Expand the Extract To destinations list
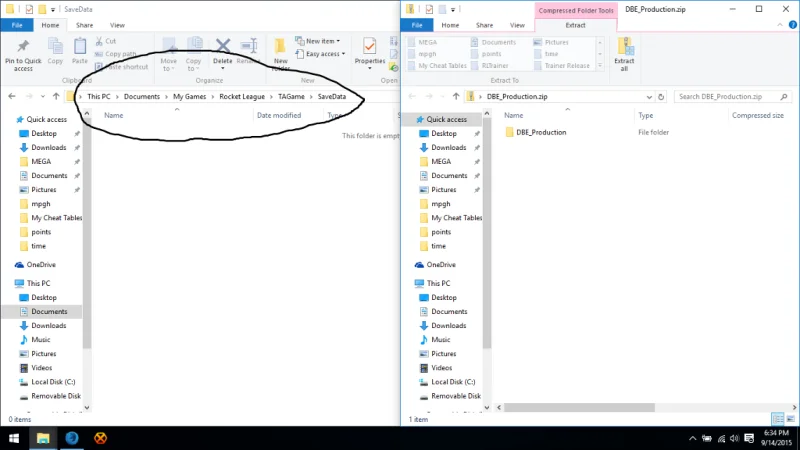This screenshot has width=800, height=450. [x=600, y=66]
